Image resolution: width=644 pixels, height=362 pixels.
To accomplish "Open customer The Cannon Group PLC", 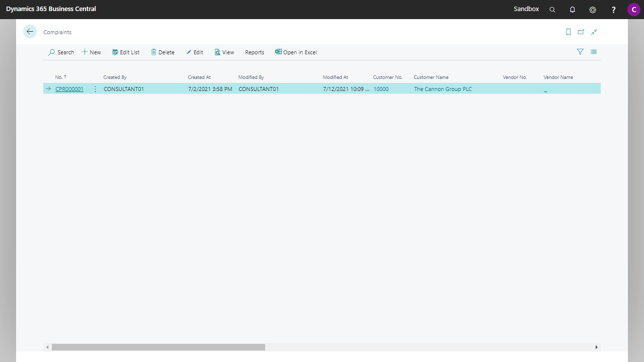I will click(x=443, y=88).
